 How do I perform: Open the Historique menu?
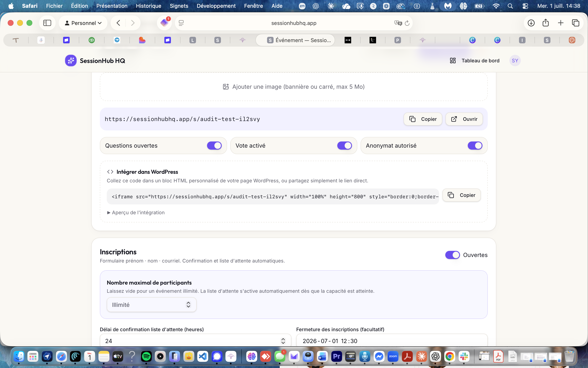[x=148, y=6]
